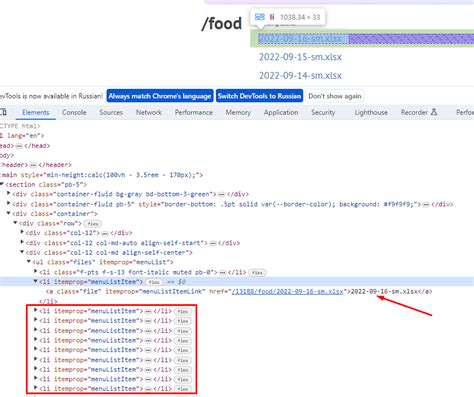Expand the container-fluid bg-gray div
Image resolution: width=474 pixels, height=397 pixels.
(x=9, y=194)
